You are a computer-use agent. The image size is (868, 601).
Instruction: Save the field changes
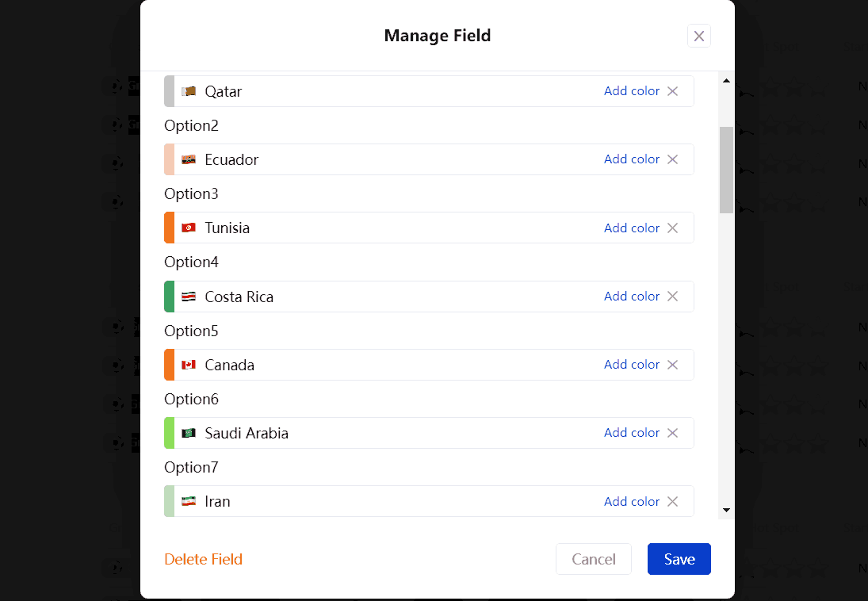pos(679,559)
